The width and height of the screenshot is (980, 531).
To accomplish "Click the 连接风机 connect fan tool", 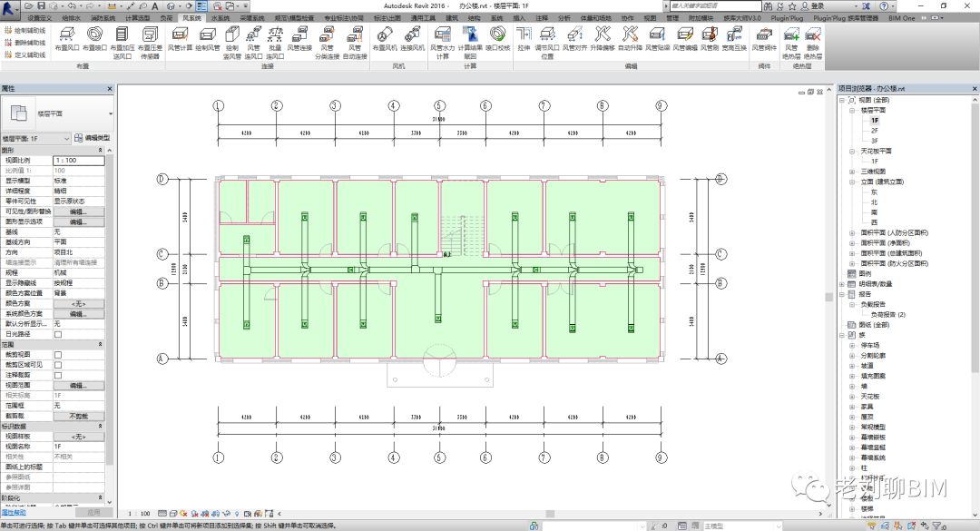I will pos(412,38).
